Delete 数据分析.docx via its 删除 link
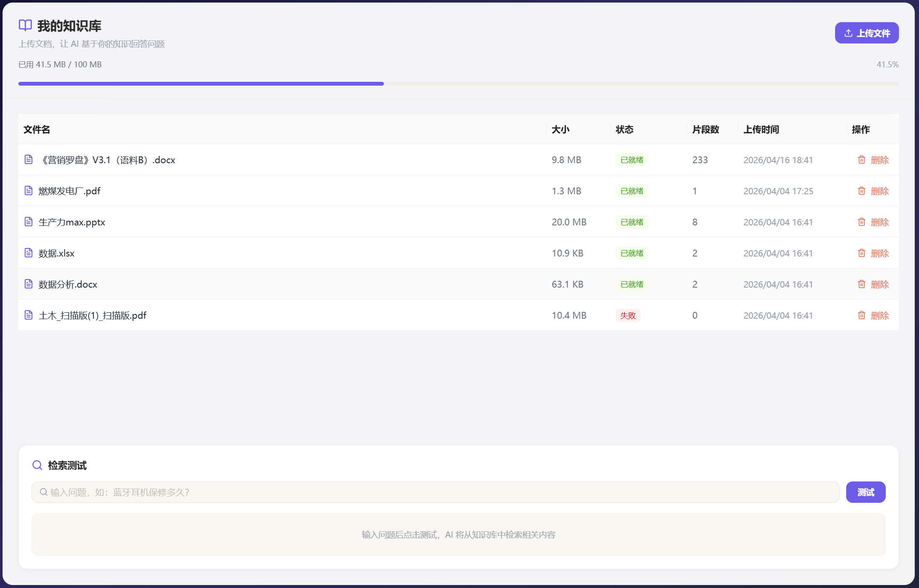 [x=879, y=284]
